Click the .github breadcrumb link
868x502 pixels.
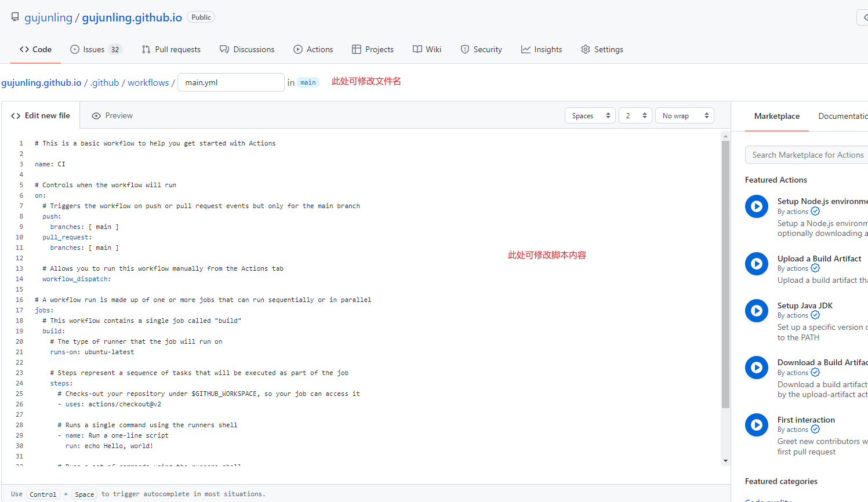pyautogui.click(x=105, y=83)
